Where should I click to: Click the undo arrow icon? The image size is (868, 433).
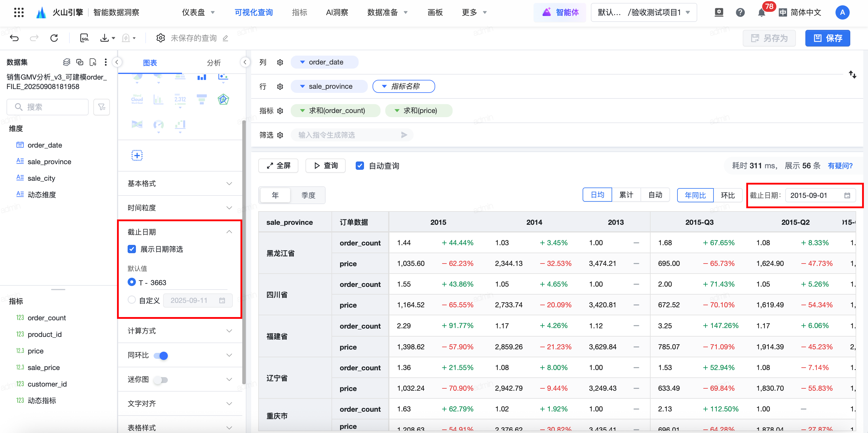pyautogui.click(x=14, y=38)
